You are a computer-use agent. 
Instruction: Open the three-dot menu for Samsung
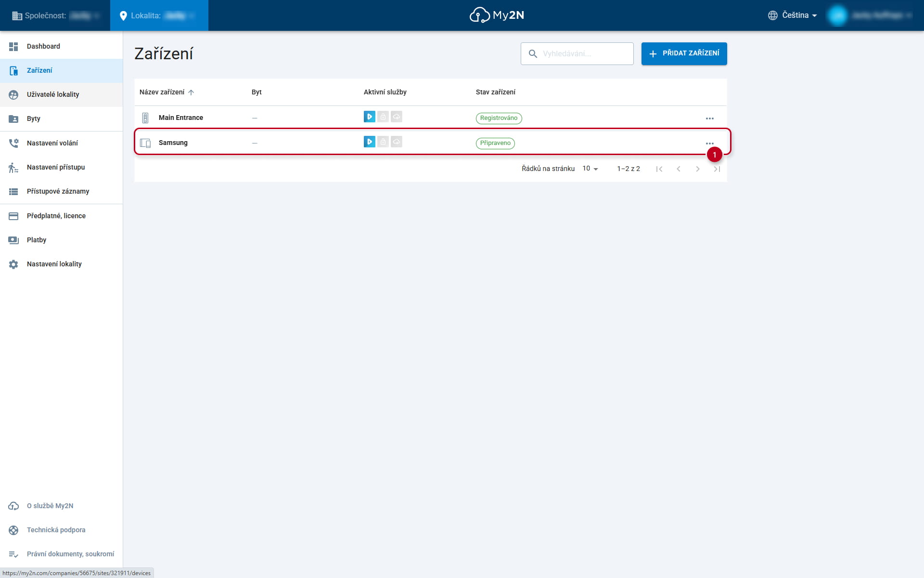tap(709, 143)
